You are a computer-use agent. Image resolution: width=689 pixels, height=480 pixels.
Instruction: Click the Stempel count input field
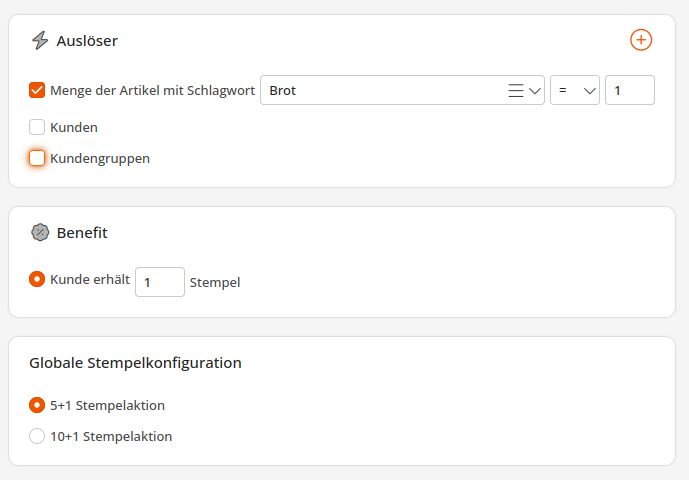pos(160,282)
